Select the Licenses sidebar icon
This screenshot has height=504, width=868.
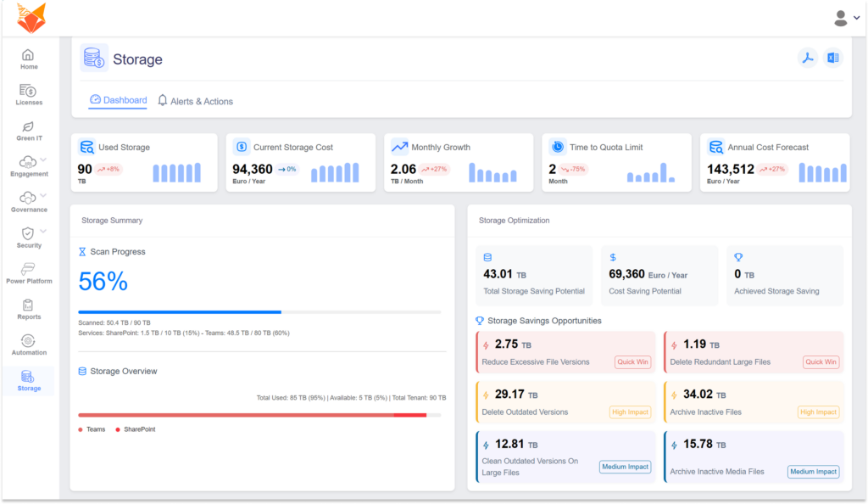[29, 94]
